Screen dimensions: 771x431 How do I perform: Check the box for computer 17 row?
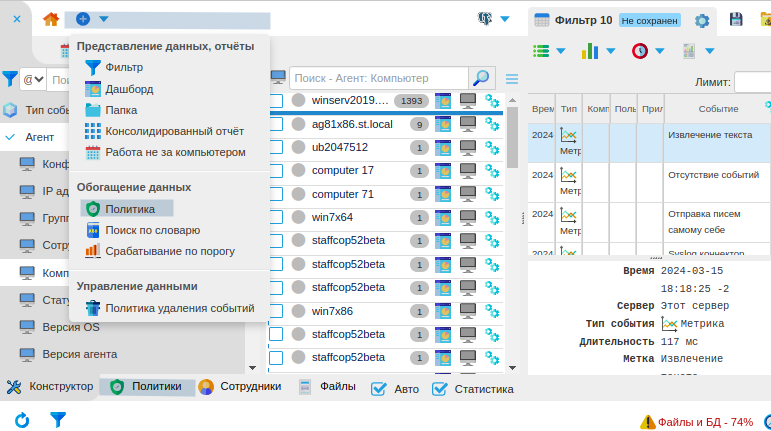click(276, 171)
